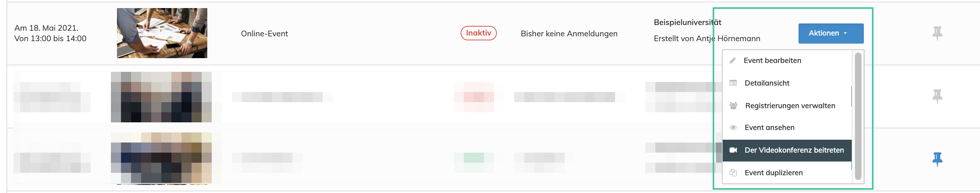This screenshot has height=193, width=980.
Task: Click the caret arrow on Aktionen button
Action: point(845,34)
